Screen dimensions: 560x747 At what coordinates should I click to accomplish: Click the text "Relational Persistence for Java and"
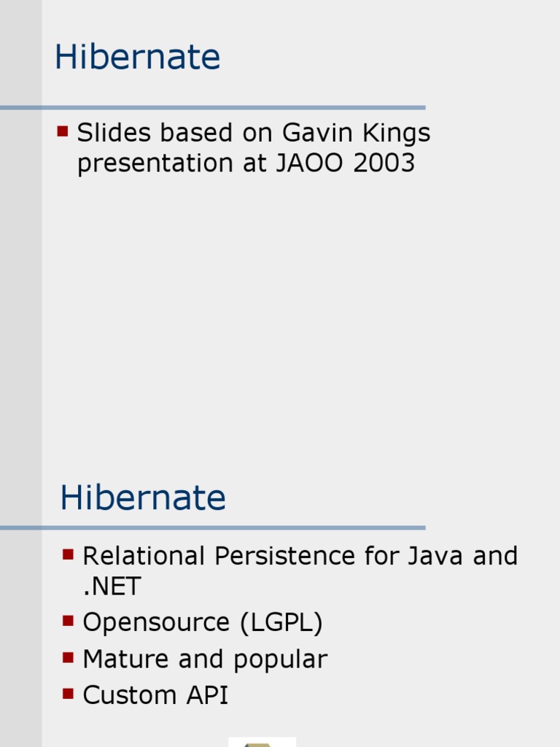(300, 556)
